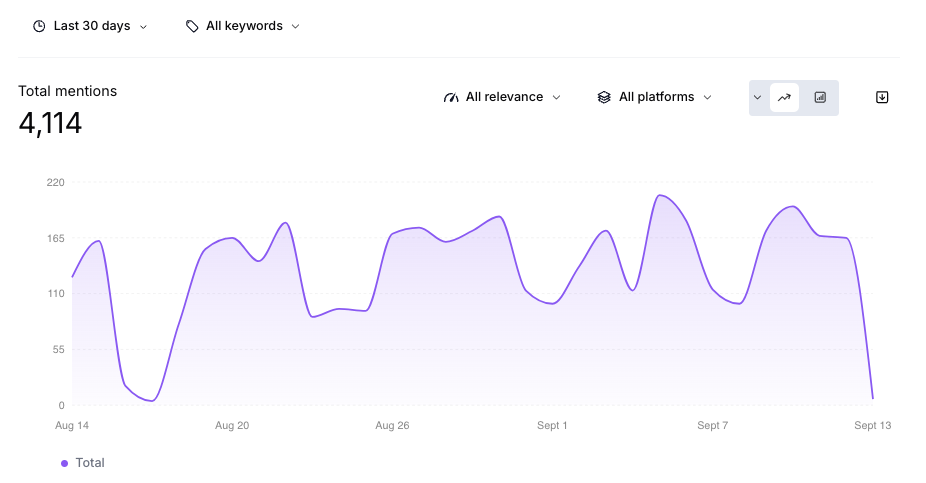Expand the All platforms filter
The width and height of the screenshot is (926, 483).
coord(656,97)
